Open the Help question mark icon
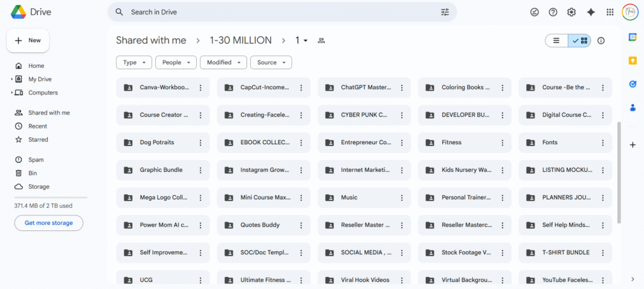This screenshot has height=289, width=644. 553,12
